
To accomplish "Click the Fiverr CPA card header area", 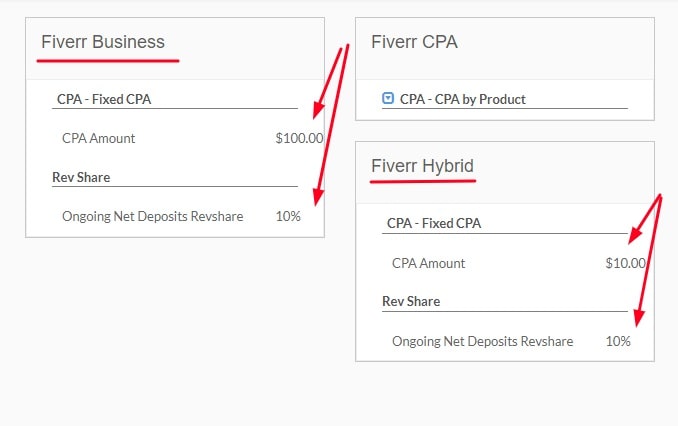I will pos(505,48).
